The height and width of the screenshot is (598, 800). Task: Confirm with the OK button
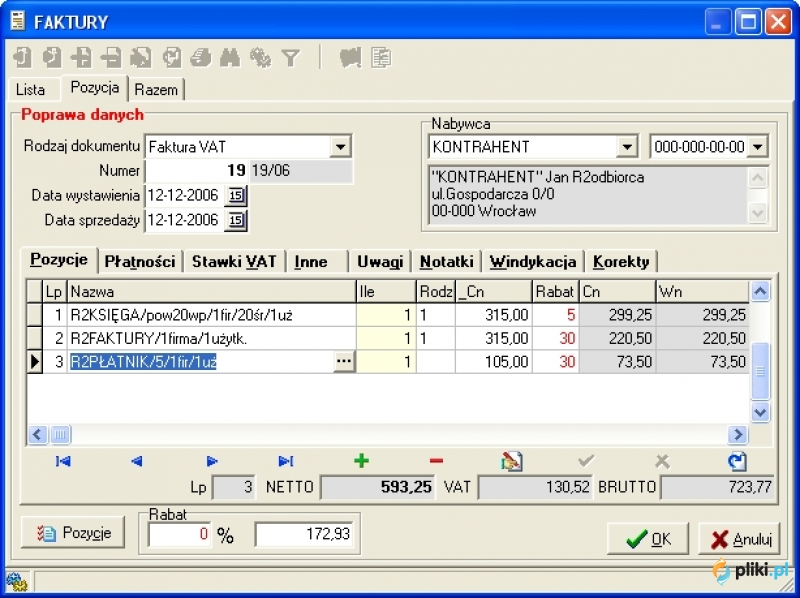point(648,539)
